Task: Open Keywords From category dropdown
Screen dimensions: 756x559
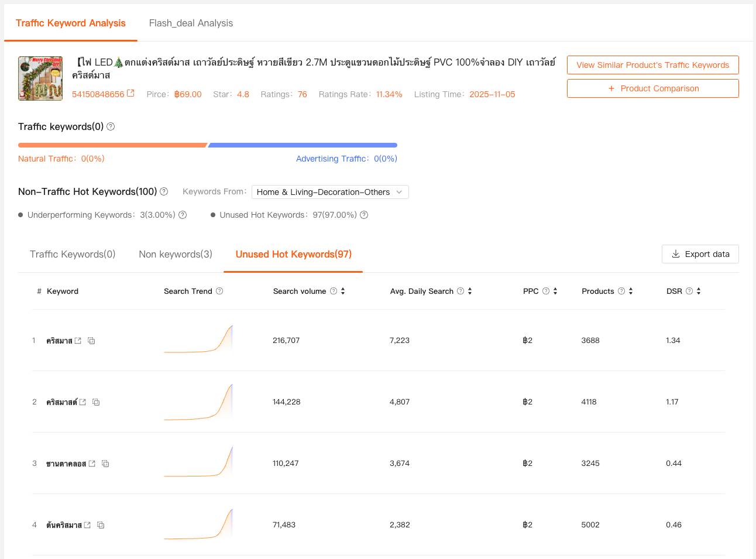Action: pos(330,192)
